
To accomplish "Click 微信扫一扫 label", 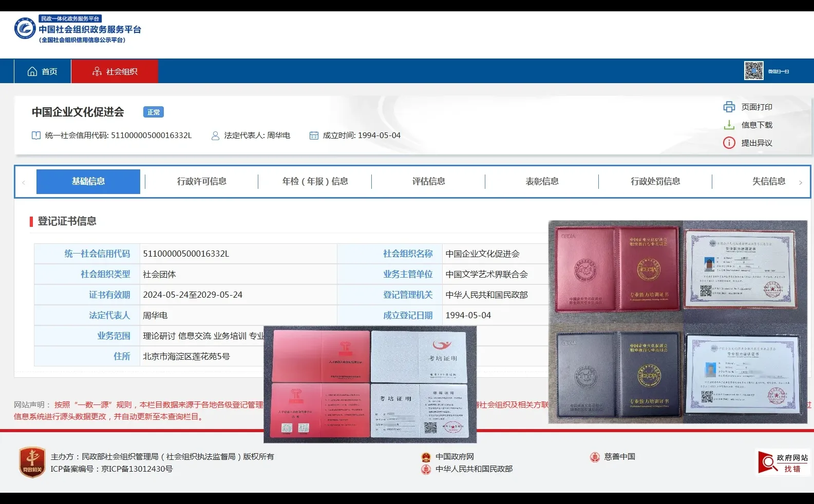I will pos(779,71).
